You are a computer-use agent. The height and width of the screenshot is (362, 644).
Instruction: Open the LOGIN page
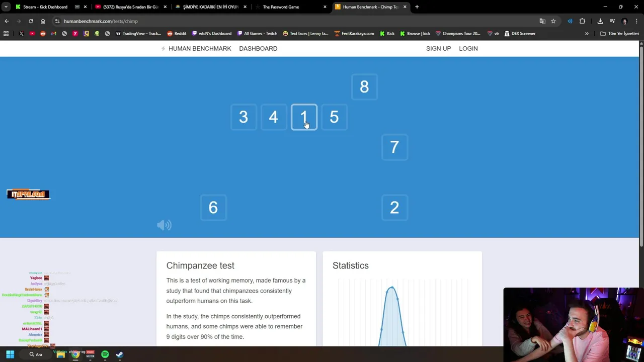468,48
